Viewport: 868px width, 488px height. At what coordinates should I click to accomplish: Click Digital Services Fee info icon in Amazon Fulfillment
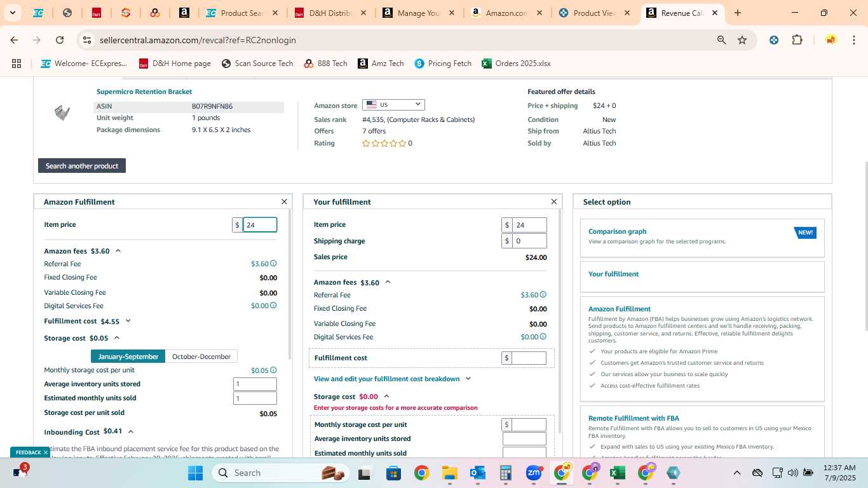273,306
